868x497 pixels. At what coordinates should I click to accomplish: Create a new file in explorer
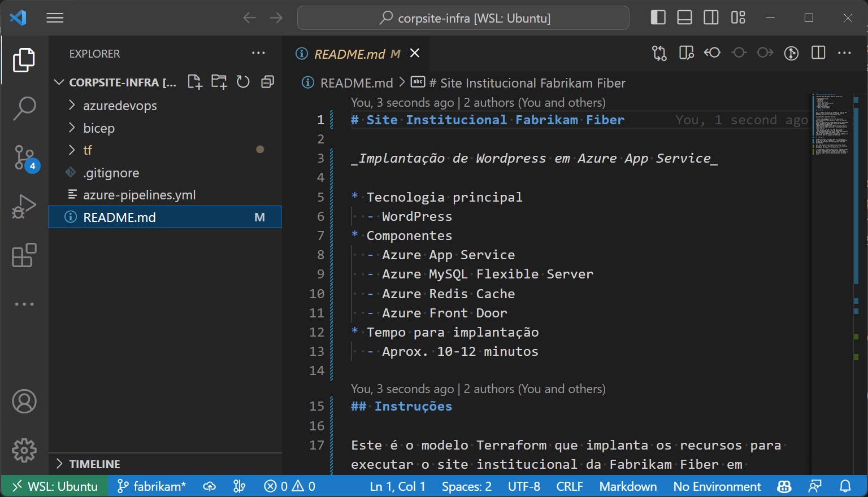coord(194,82)
